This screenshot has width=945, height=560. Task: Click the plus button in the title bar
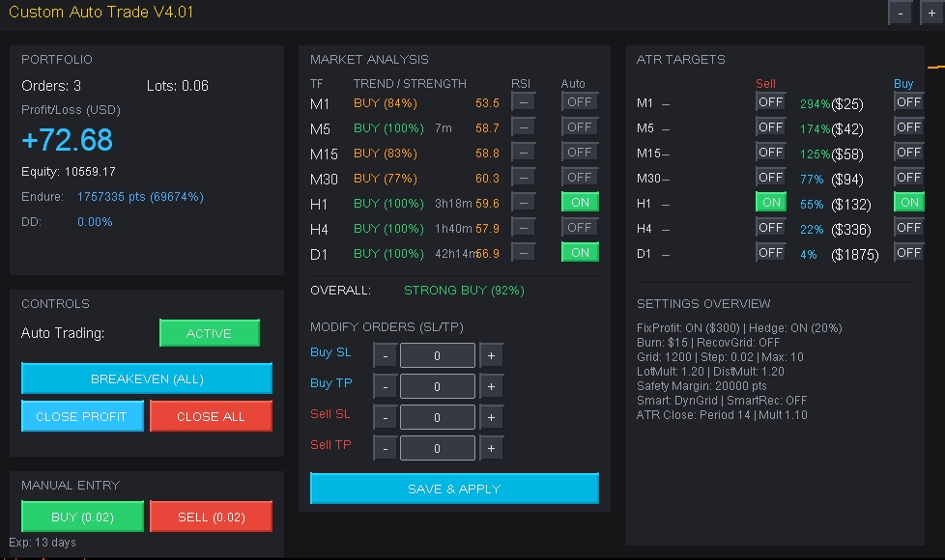pyautogui.click(x=931, y=14)
